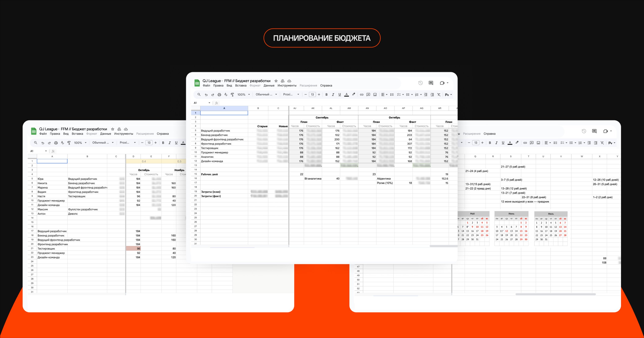Click Справка in right window menu bar

pos(489,134)
